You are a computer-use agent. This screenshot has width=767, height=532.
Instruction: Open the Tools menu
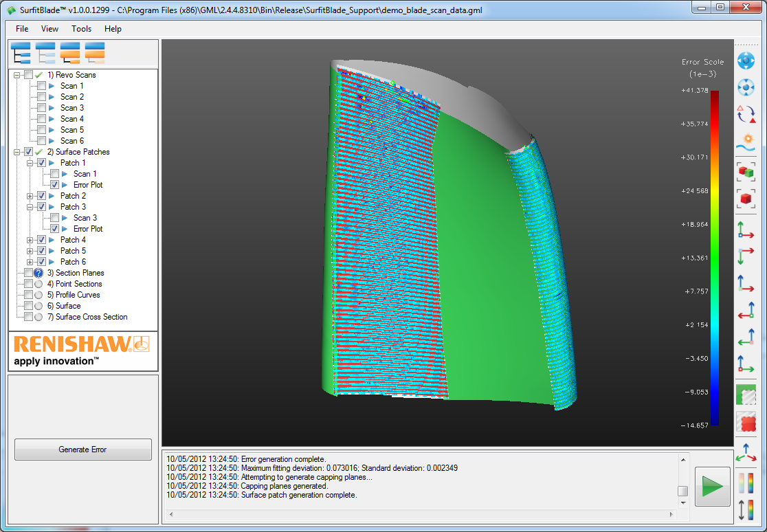coord(81,29)
